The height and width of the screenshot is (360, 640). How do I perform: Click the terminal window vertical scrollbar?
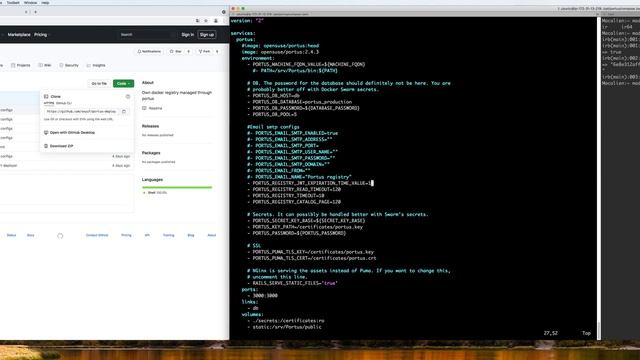point(599,178)
